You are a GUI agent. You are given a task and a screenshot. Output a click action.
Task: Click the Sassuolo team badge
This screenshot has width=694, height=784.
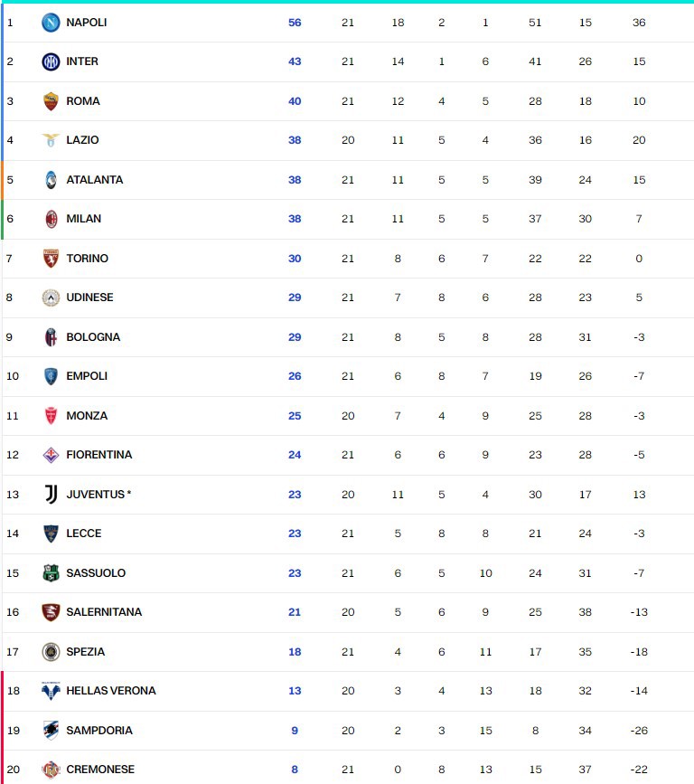click(51, 573)
